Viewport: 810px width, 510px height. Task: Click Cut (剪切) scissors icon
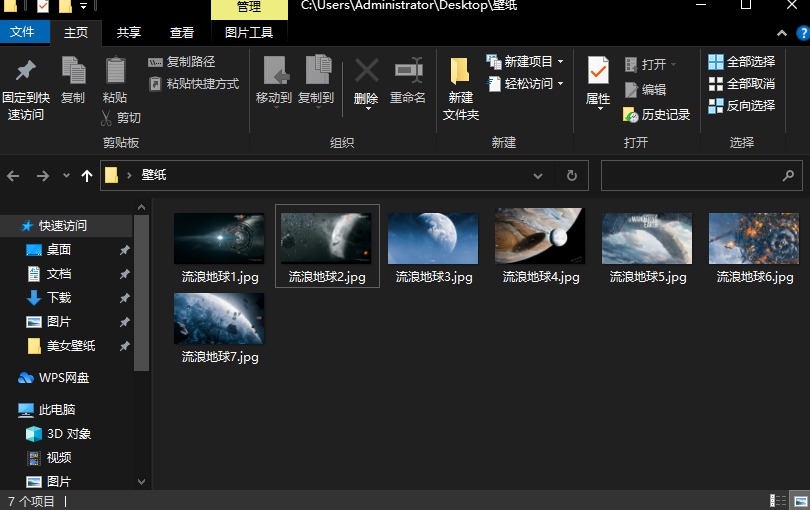click(x=106, y=118)
